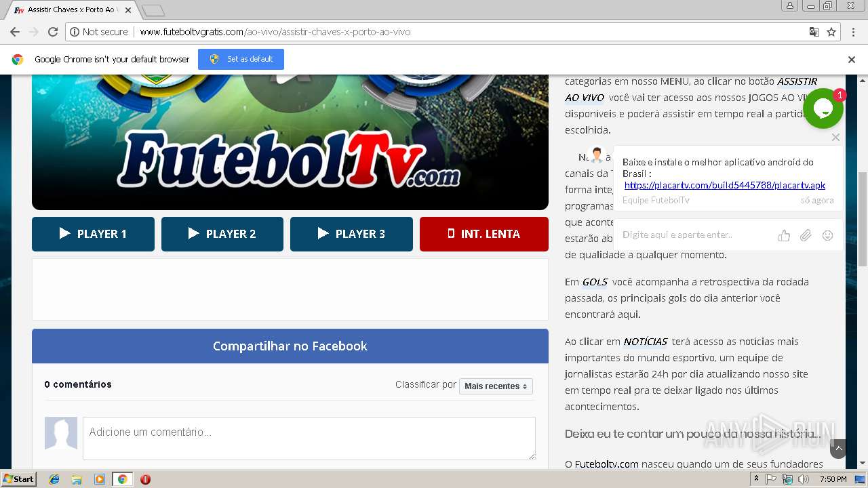Select the Int. Lenta slow connection option
The image size is (868, 488).
click(x=484, y=234)
